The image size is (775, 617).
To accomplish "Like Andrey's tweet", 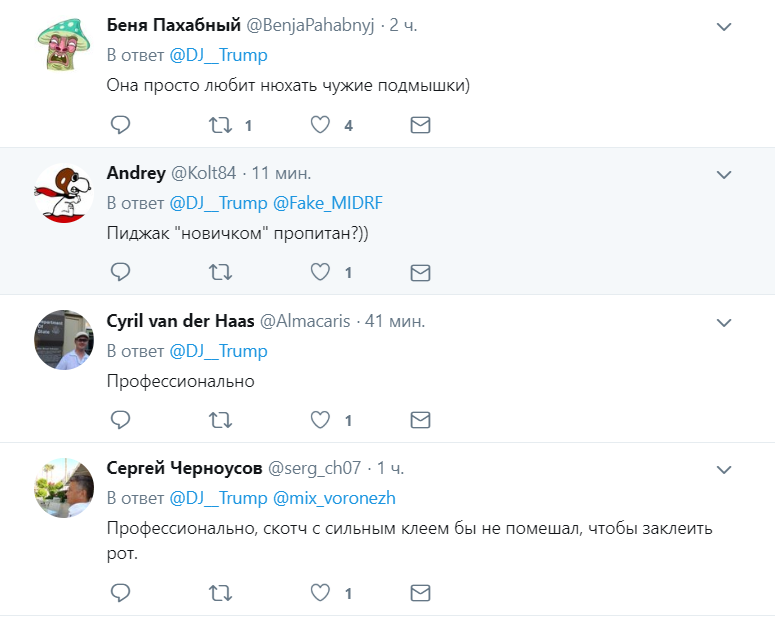I will [x=320, y=272].
